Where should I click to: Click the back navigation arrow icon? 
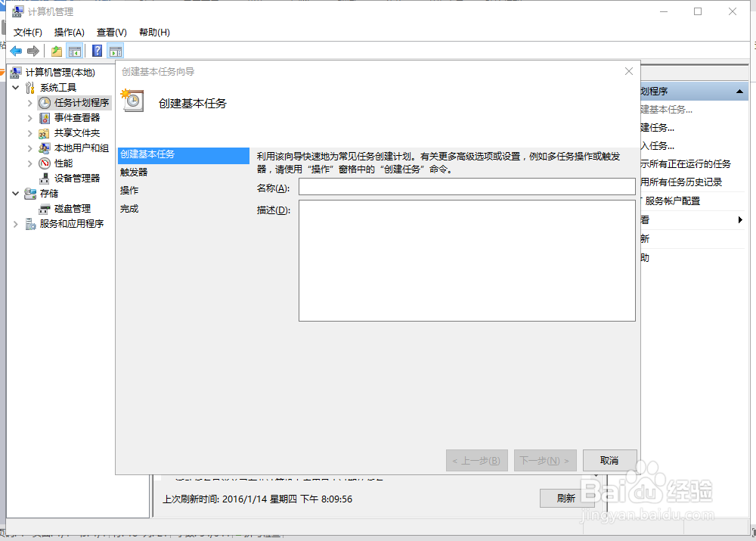16,50
